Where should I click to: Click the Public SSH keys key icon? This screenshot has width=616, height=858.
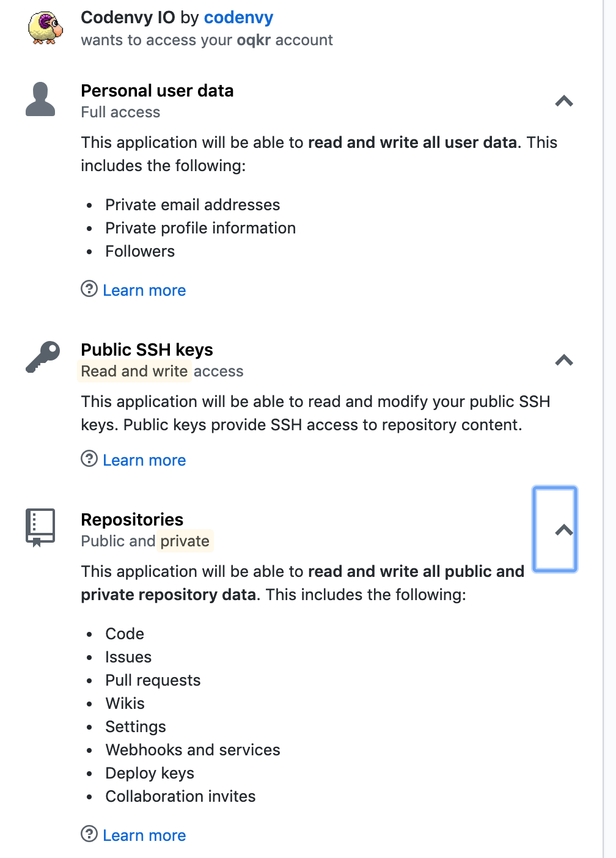42,357
